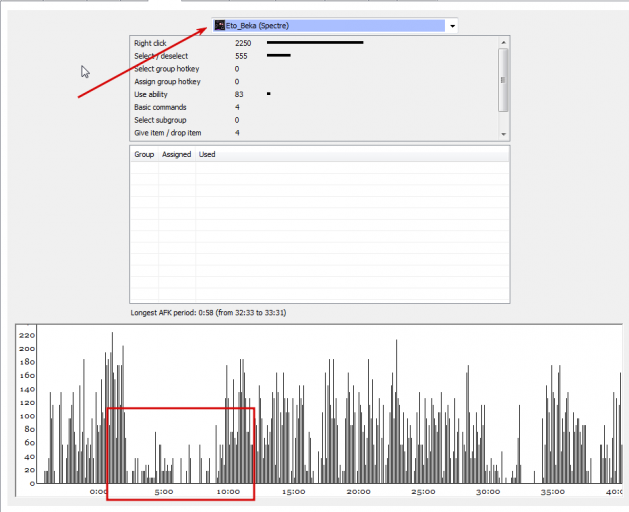Select the Right click row

[x=314, y=43]
